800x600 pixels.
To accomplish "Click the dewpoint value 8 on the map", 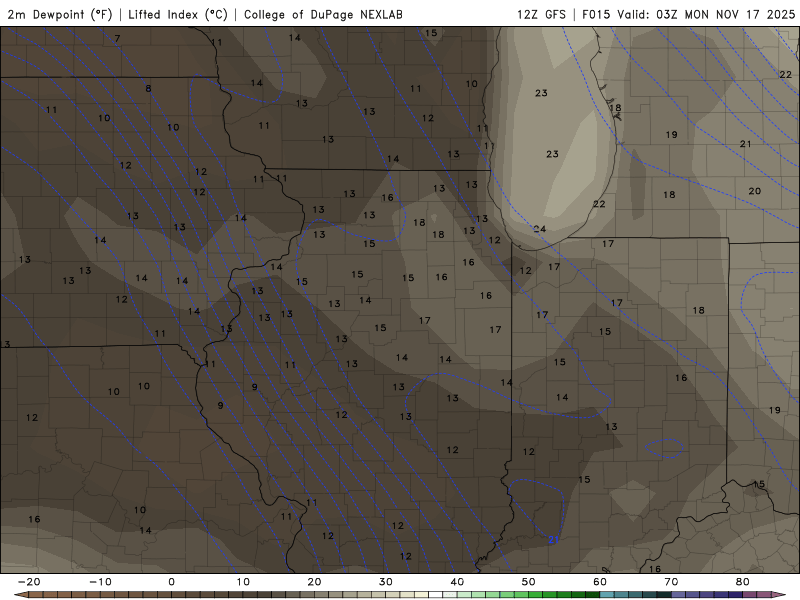I will point(148,88).
